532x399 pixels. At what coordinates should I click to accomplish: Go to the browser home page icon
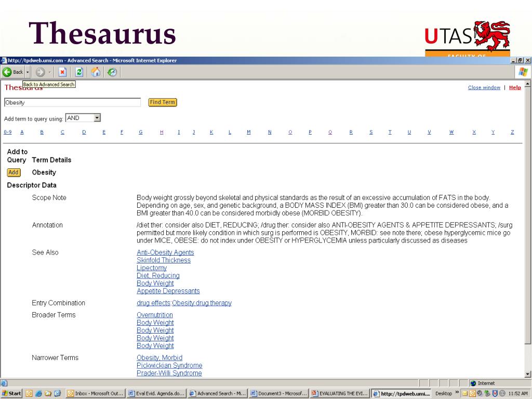96,72
